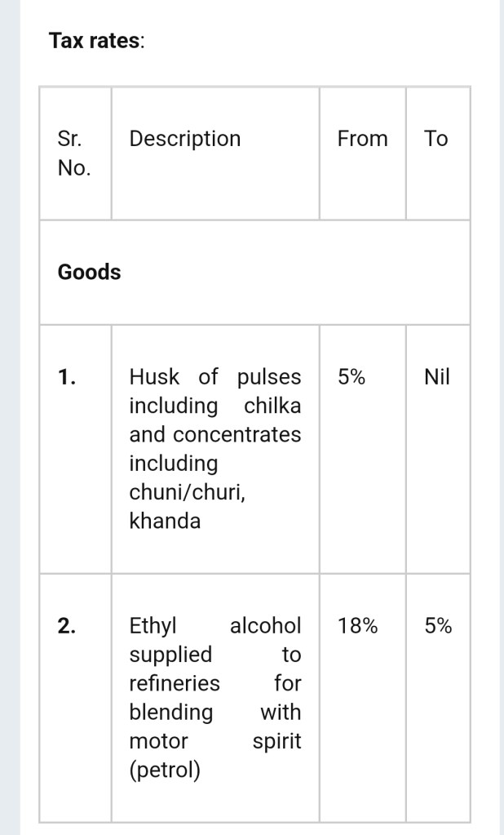The image size is (504, 835).
Task: Click the text "and concentrates"
Action: (215, 434)
